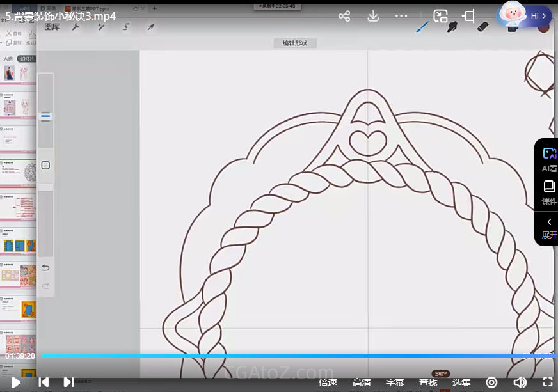
Task: Skip to the next video
Action: [68, 382]
